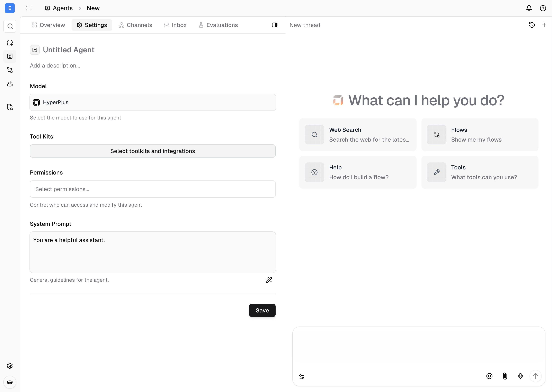Viewport: 552px width, 392px height.
Task: Click the magic wand prompt enhancer icon
Action: click(269, 280)
